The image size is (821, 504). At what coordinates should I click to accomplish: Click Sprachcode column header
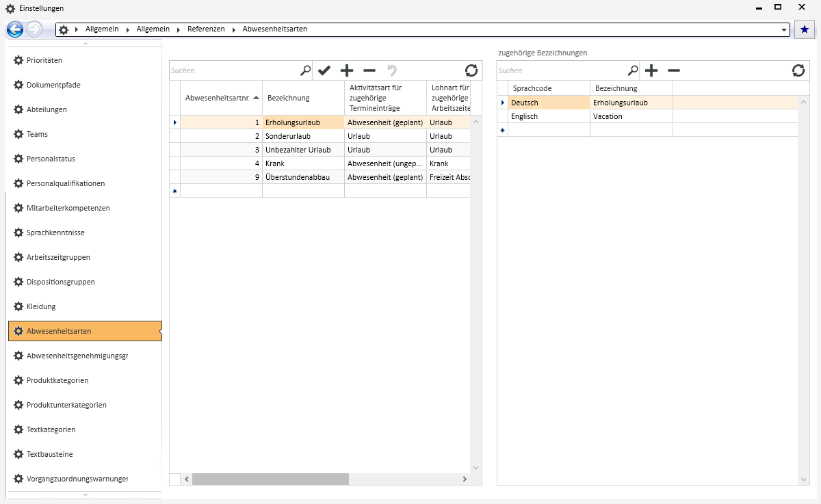(x=549, y=88)
